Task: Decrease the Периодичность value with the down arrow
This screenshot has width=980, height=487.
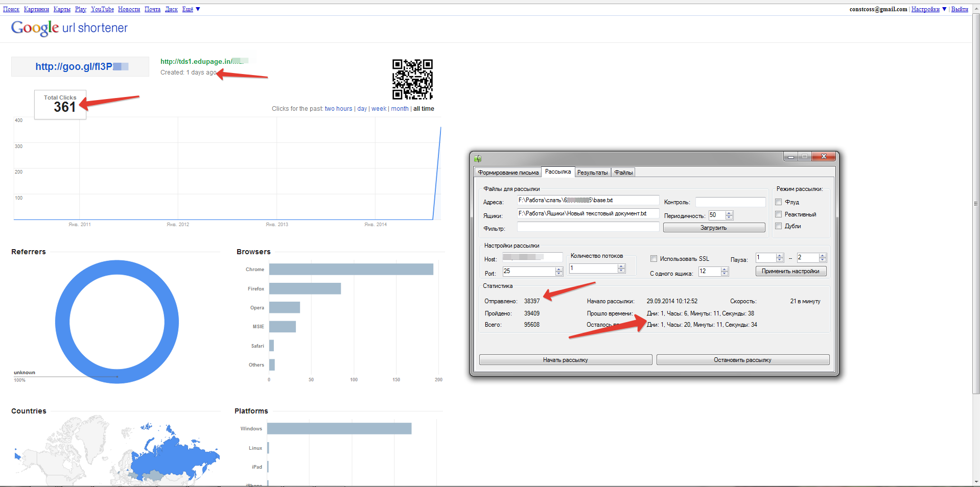Action: click(729, 217)
